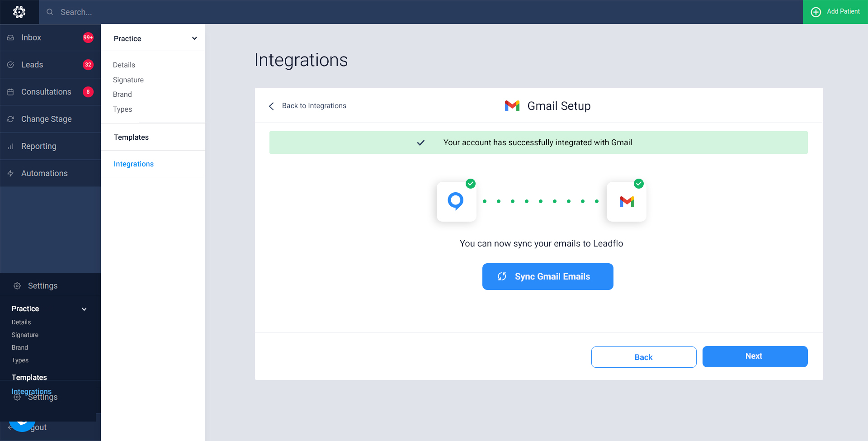Click Back to Integrations link
The width and height of the screenshot is (868, 441).
(314, 105)
